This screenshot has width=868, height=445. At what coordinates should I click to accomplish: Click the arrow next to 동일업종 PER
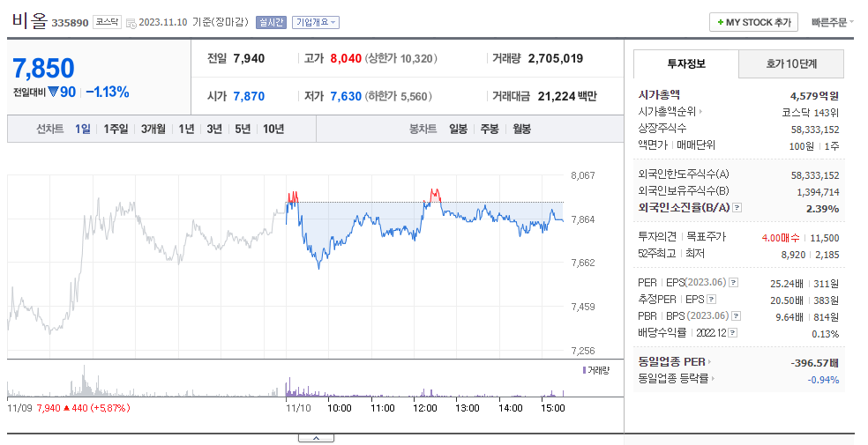pos(709,362)
